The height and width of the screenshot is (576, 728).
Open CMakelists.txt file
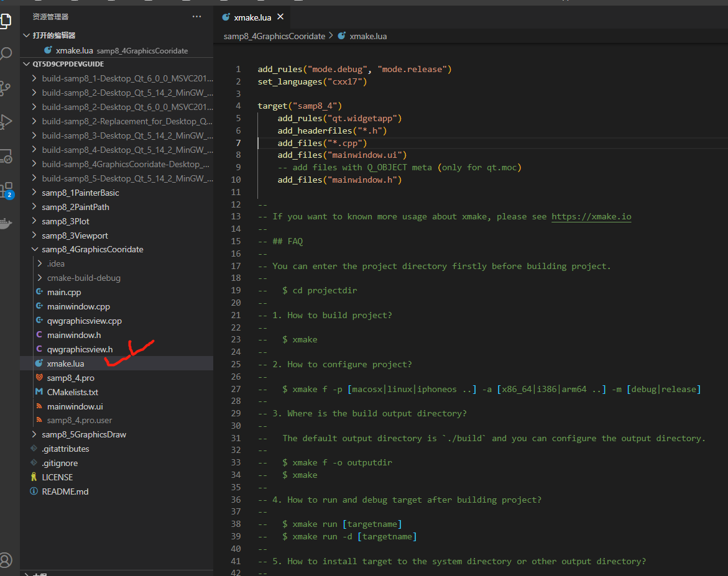point(73,392)
